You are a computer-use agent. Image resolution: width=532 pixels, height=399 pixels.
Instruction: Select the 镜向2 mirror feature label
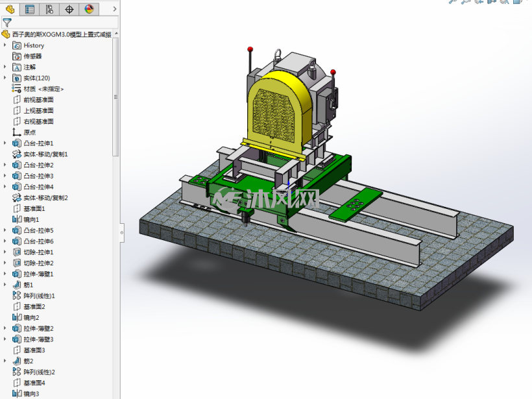tap(31, 317)
